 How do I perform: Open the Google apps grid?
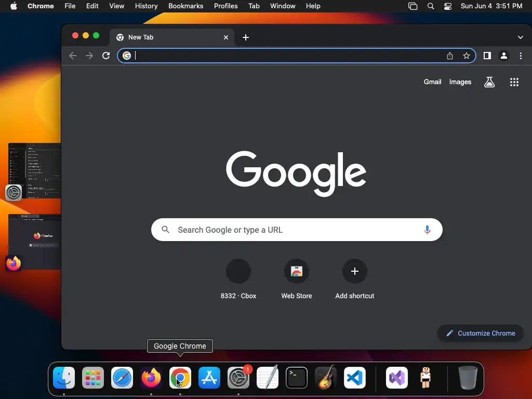pyautogui.click(x=514, y=82)
